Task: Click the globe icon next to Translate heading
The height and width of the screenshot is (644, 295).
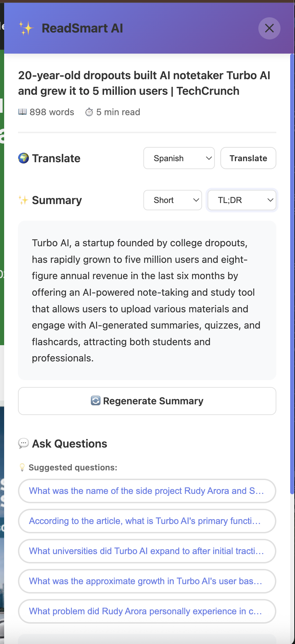Action: coord(23,158)
